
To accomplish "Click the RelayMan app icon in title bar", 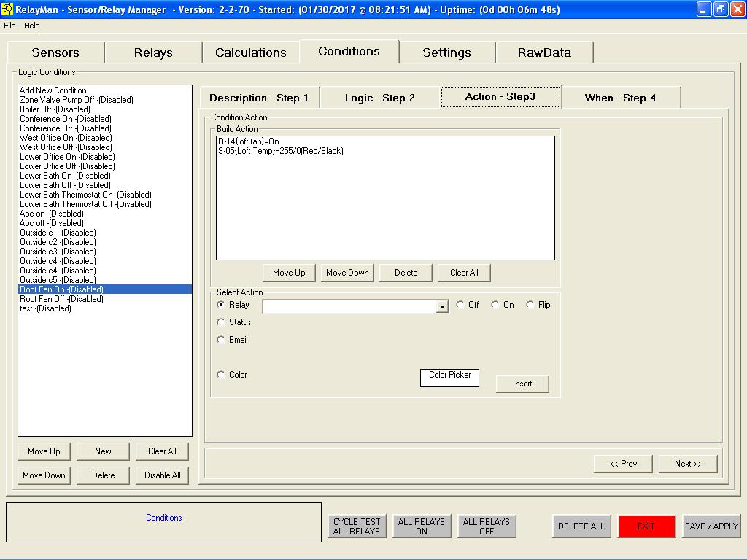I will [7, 9].
